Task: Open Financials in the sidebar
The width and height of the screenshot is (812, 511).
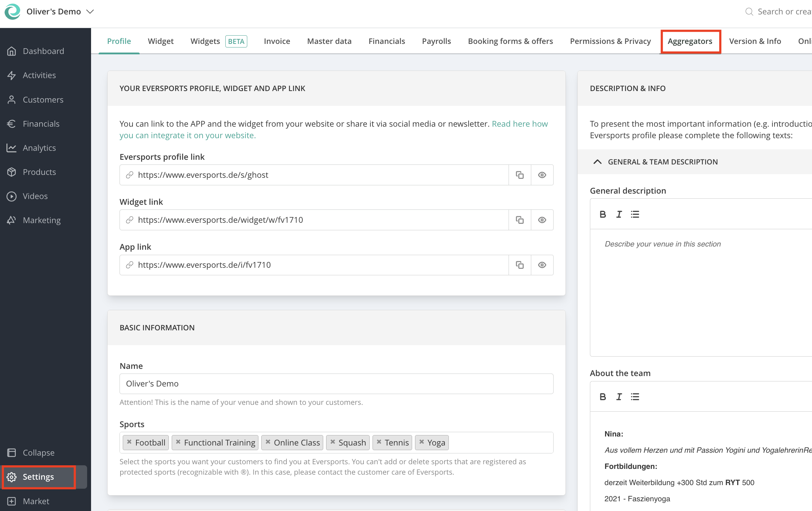Action: pyautogui.click(x=41, y=124)
